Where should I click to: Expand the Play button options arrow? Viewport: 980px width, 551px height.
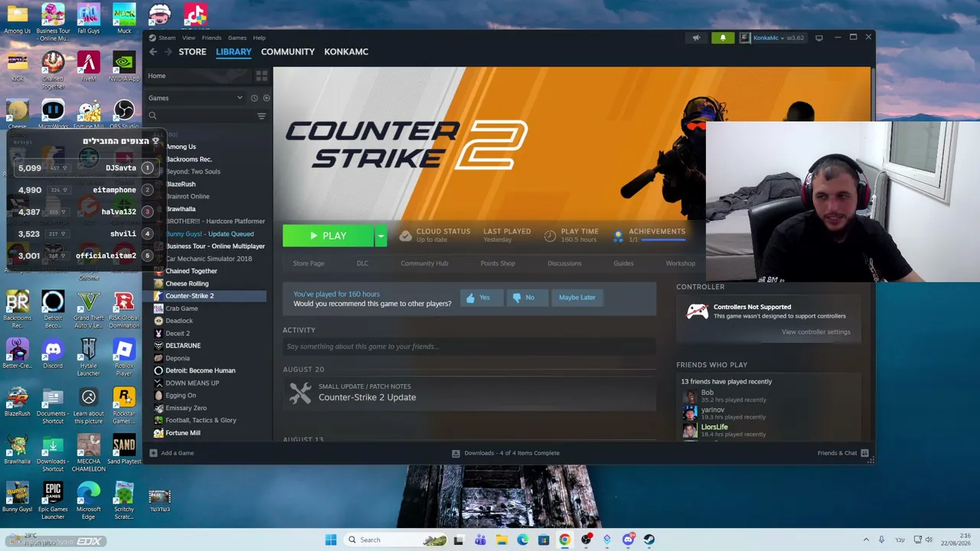[x=381, y=236]
